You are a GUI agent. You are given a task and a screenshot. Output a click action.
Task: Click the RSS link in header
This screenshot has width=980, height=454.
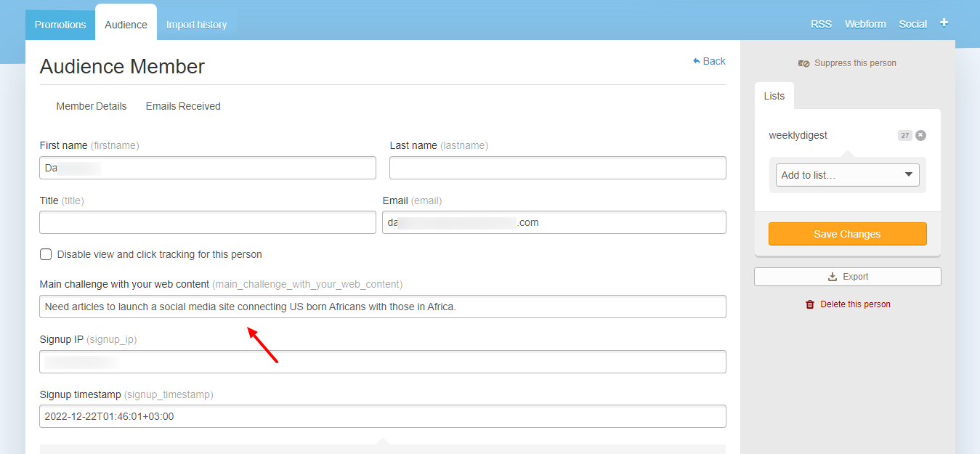pos(821,24)
